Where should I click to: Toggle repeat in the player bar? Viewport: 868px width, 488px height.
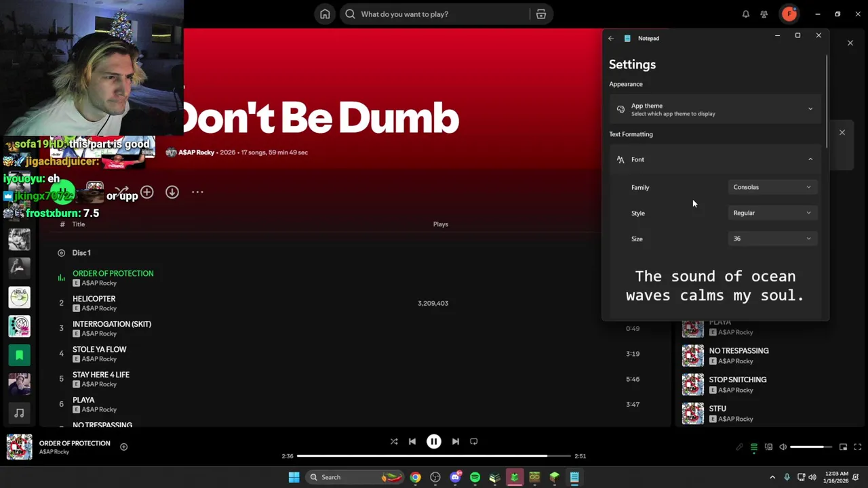coord(474,442)
